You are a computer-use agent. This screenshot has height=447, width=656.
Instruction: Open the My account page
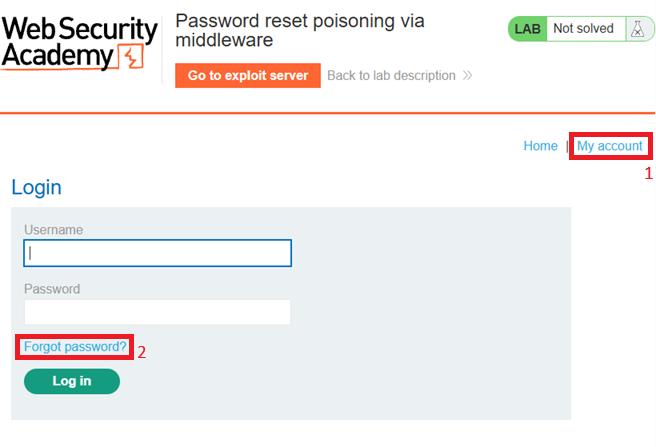pyautogui.click(x=610, y=146)
